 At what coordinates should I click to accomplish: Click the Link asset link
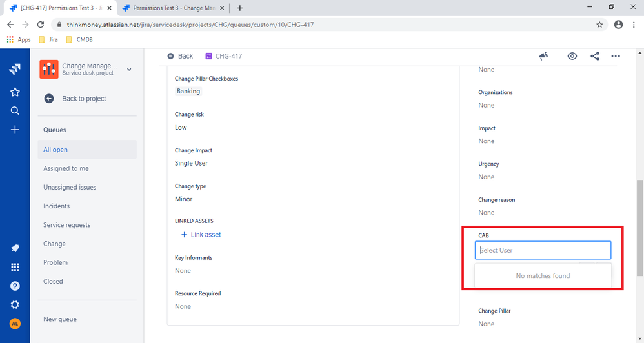[x=201, y=235]
